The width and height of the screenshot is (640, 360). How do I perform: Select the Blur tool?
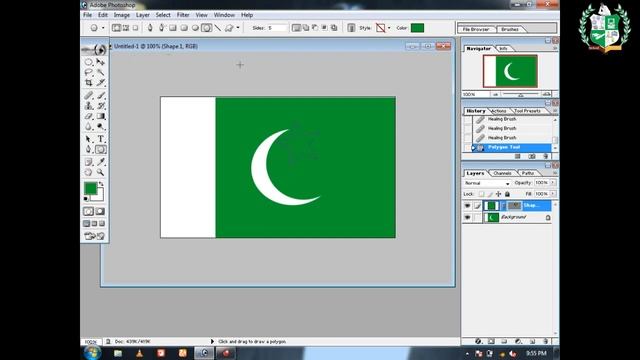click(89, 127)
